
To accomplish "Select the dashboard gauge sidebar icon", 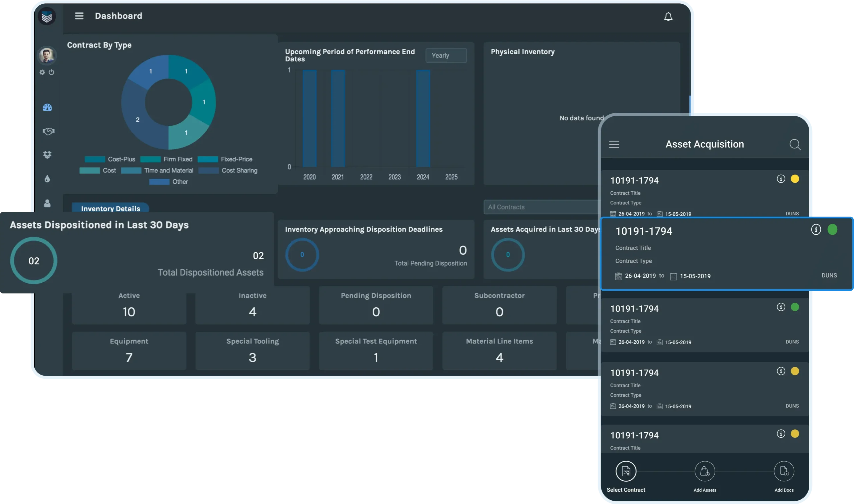I will coord(47,108).
